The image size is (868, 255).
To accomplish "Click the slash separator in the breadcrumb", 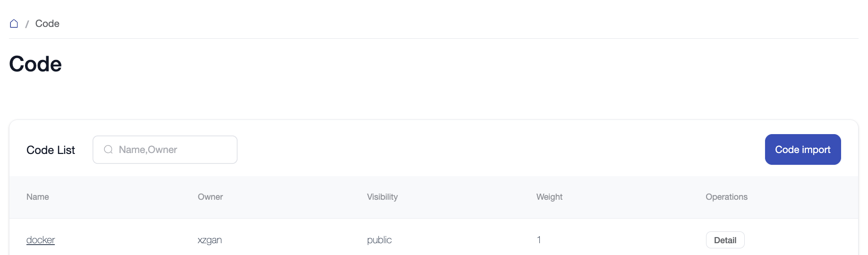I will (x=27, y=24).
